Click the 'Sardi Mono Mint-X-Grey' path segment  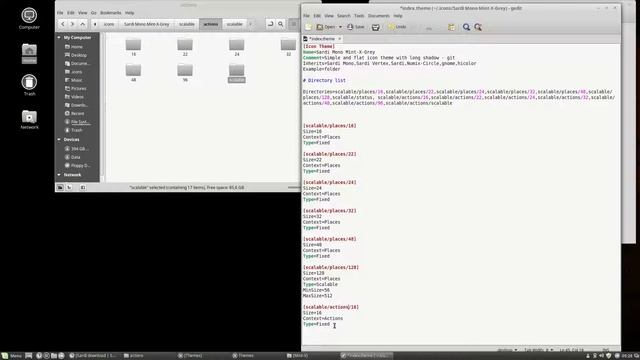(147, 24)
